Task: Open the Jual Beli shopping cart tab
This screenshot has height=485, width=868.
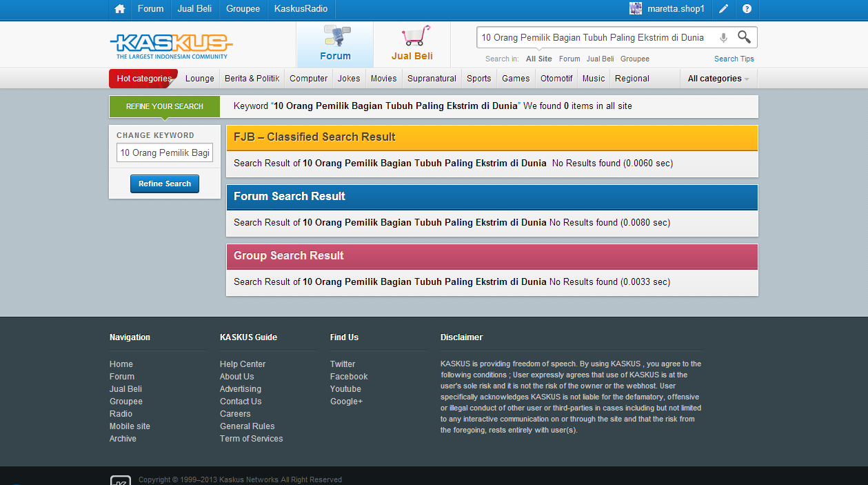Action: [412, 44]
